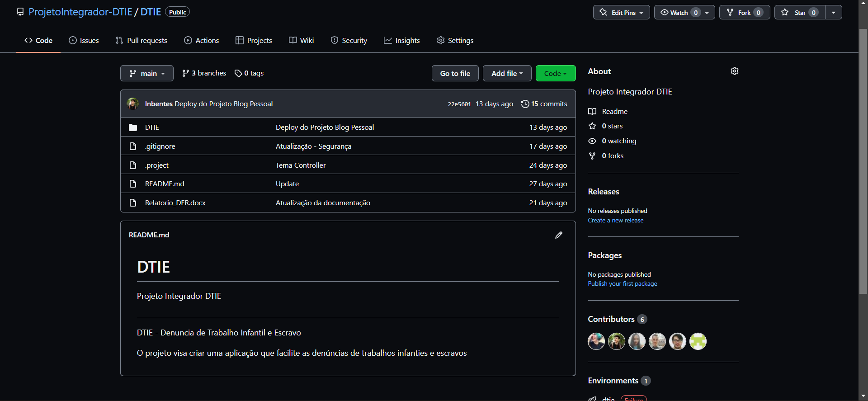Fork the DTIE repository
The image size is (868, 401).
(745, 12)
